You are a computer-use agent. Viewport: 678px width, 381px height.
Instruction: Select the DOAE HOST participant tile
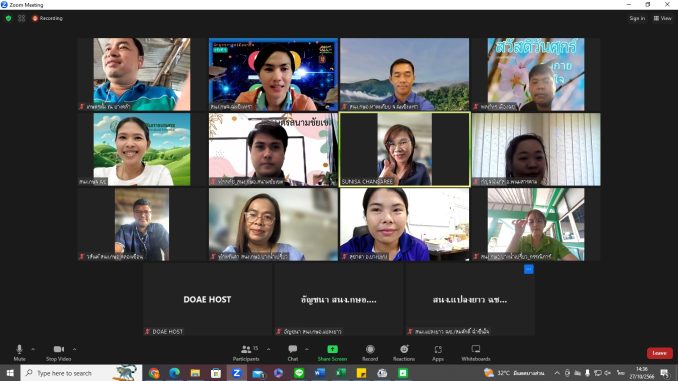[x=208, y=299]
